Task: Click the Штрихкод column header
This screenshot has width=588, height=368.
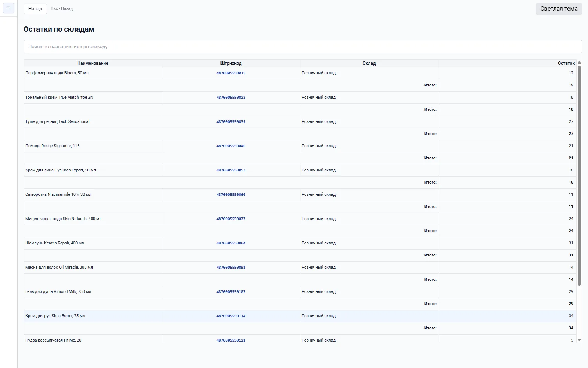Action: pos(231,63)
